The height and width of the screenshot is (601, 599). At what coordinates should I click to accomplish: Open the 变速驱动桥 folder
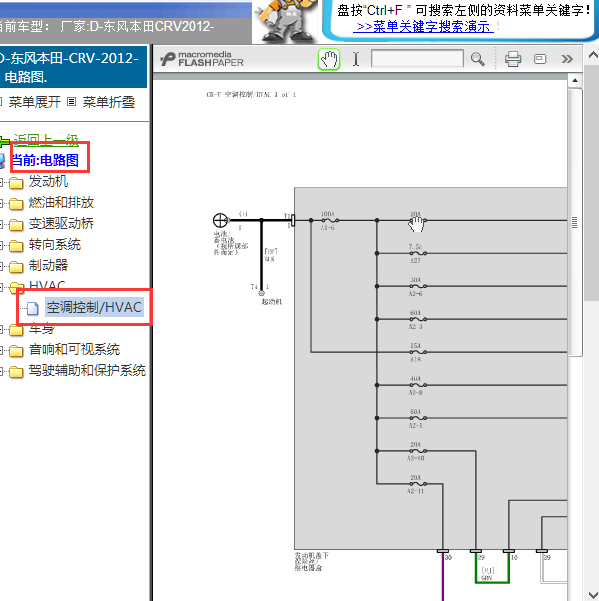coord(61,223)
